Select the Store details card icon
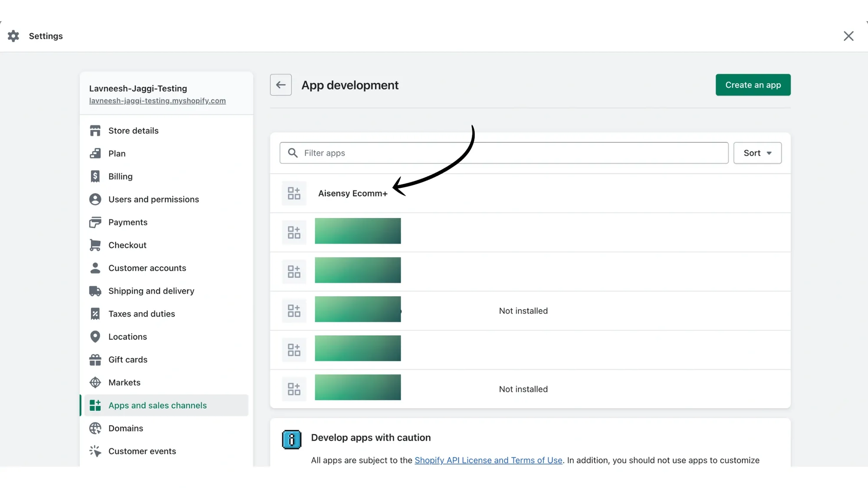868x488 pixels. pos(95,130)
